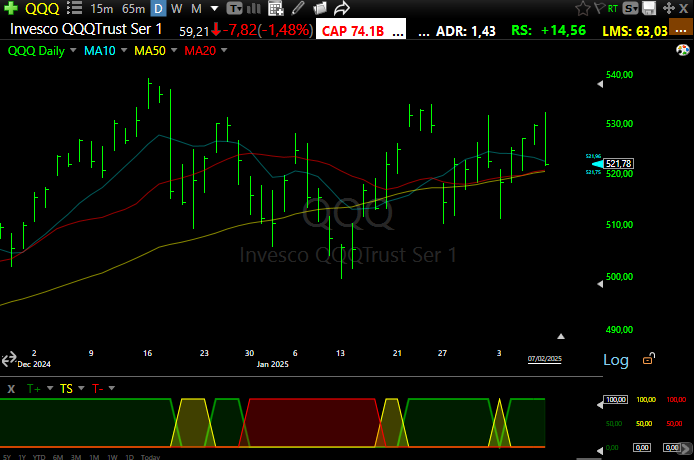This screenshot has width=694, height=460.
Task: Click the yellow 50,00 scale value
Action: (x=644, y=424)
